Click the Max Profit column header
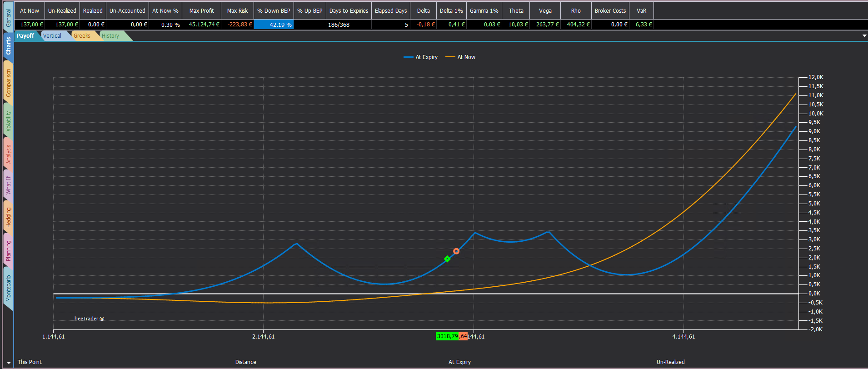868x369 pixels. tap(201, 11)
